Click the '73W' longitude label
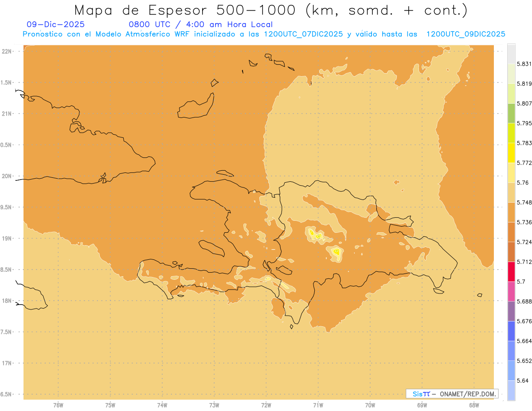Image resolution: width=532 pixels, height=411 pixels. [x=214, y=405]
